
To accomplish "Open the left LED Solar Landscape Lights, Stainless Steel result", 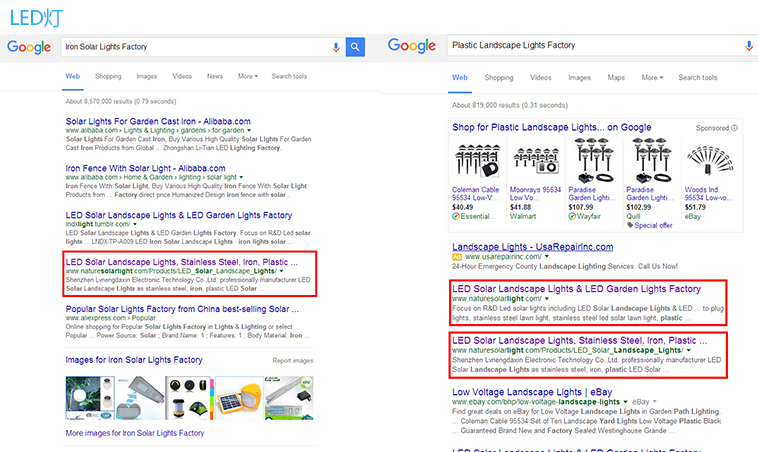I will click(182, 262).
